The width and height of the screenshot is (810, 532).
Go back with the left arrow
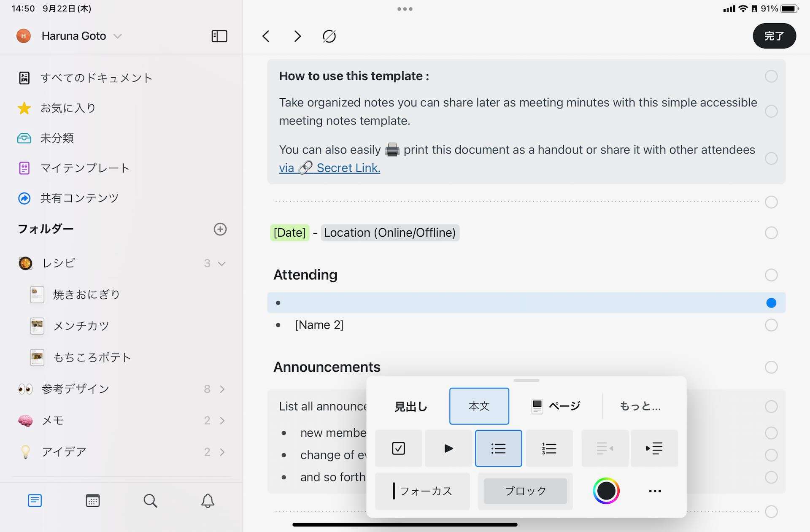click(266, 36)
